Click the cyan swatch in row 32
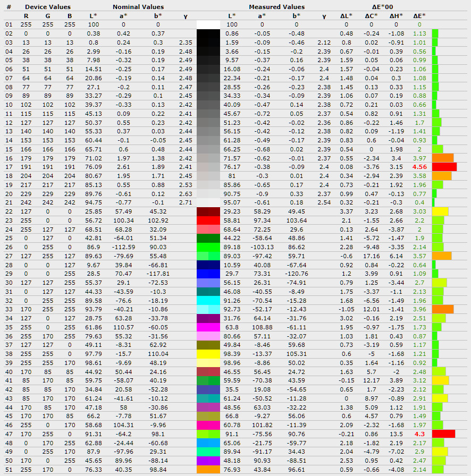The image size is (471, 476). [x=208, y=300]
